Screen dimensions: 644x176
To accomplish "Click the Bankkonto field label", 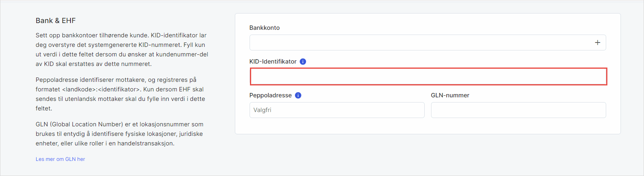I will (264, 28).
